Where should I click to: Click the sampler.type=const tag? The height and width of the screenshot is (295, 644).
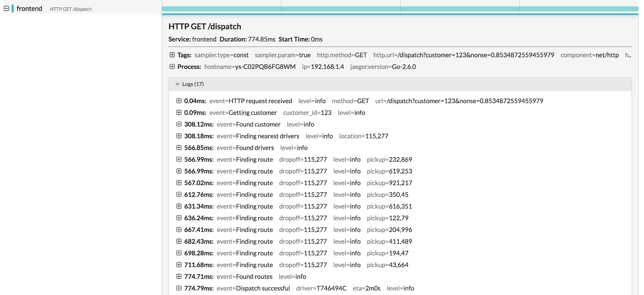pyautogui.click(x=222, y=55)
